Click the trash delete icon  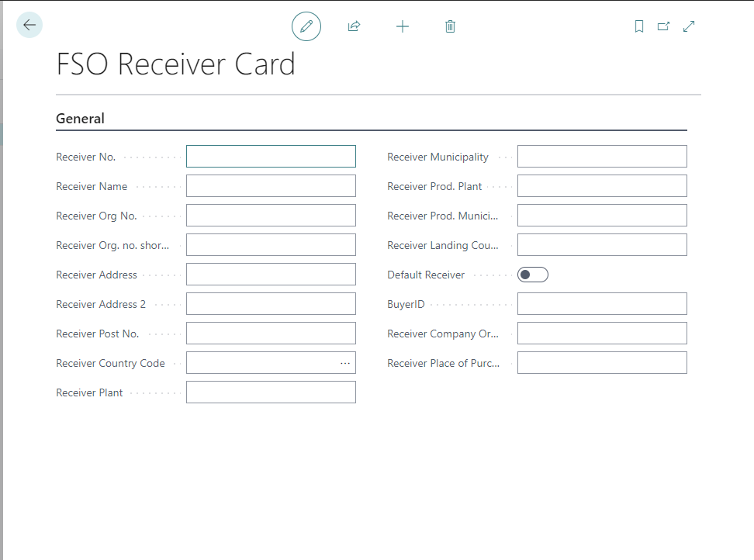(450, 26)
